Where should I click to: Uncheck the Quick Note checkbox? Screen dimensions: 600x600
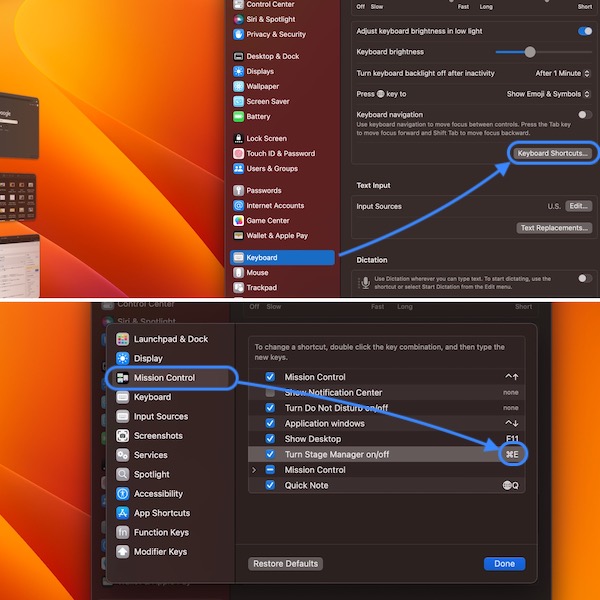(270, 485)
